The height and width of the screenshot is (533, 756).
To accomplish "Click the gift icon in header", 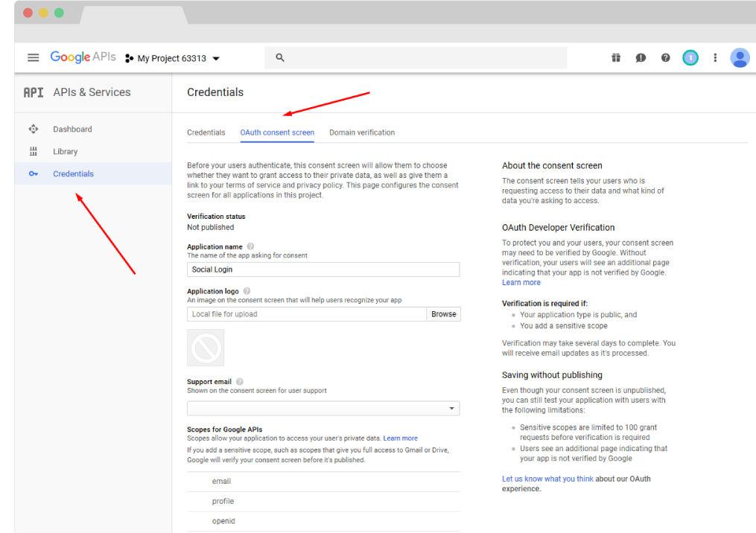I will [x=616, y=58].
